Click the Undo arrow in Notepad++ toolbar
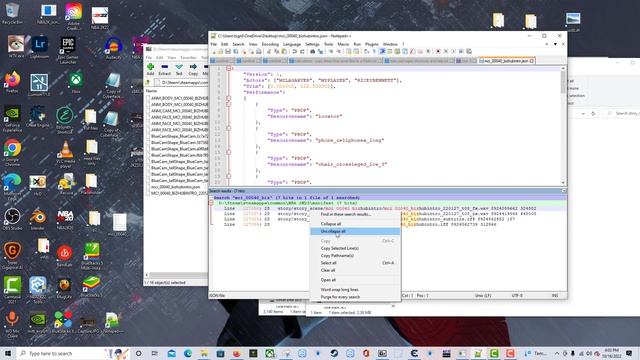 [x=294, y=52]
